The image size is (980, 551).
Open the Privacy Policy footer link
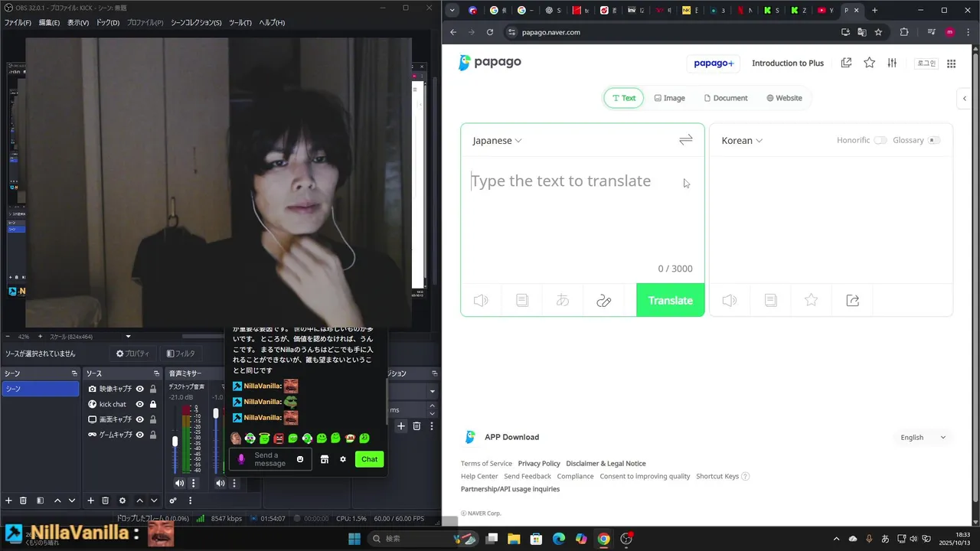click(539, 463)
